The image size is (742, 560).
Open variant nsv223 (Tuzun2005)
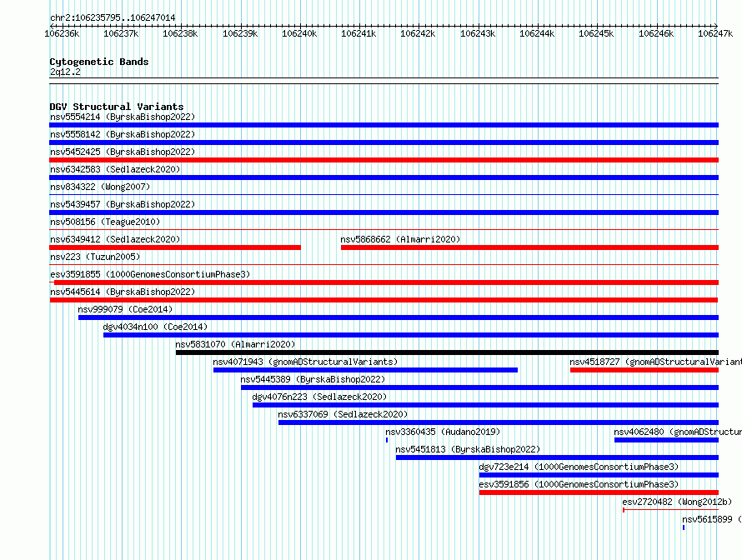95,257
